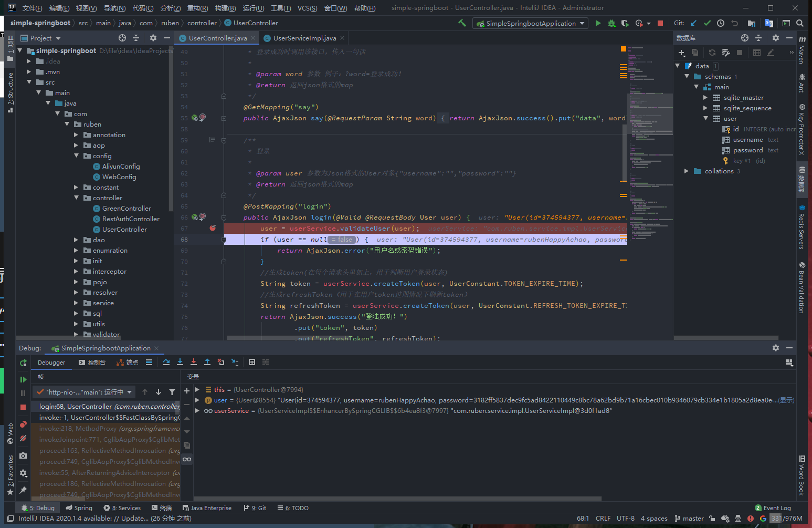Click View Breakpoints double red circle icon
The image size is (812, 528).
23,425
